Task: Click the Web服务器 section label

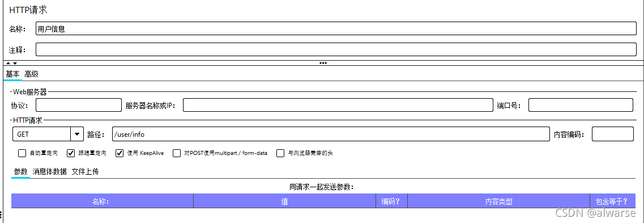Action: click(30, 92)
